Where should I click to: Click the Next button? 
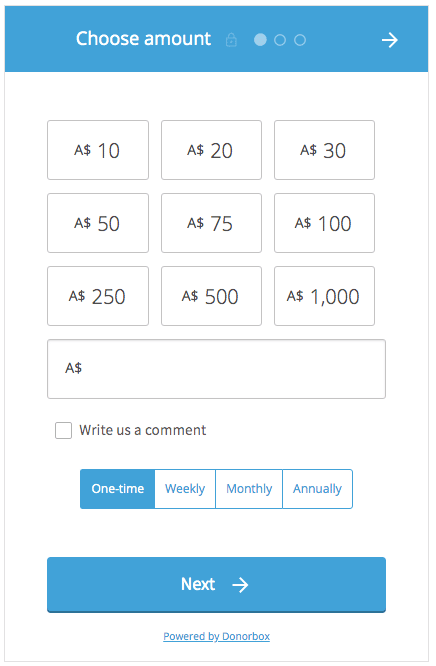pos(216,585)
